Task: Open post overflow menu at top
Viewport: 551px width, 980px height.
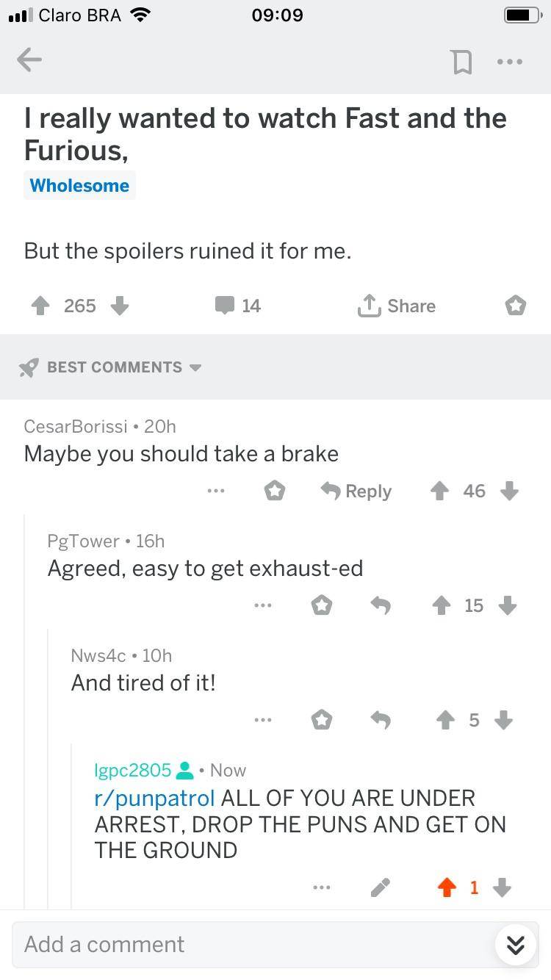Action: click(509, 62)
